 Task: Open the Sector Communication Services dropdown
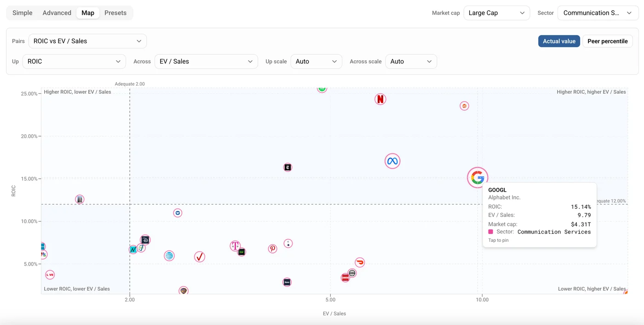[x=598, y=13]
